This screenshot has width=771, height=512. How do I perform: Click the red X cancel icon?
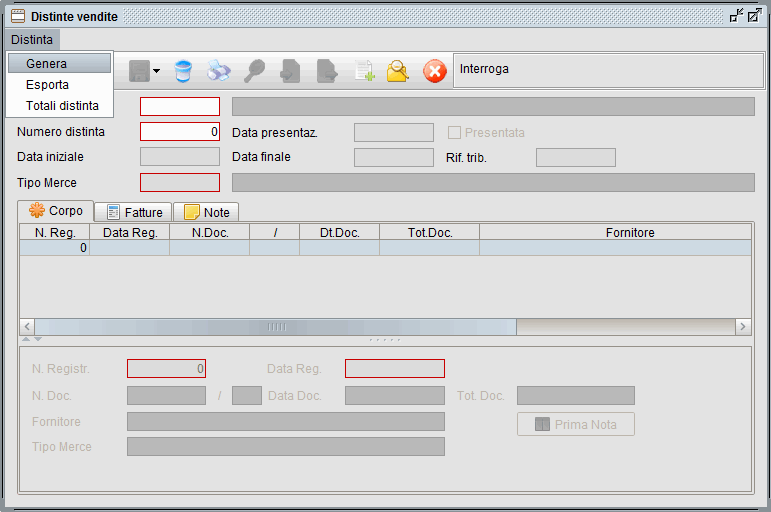click(434, 71)
